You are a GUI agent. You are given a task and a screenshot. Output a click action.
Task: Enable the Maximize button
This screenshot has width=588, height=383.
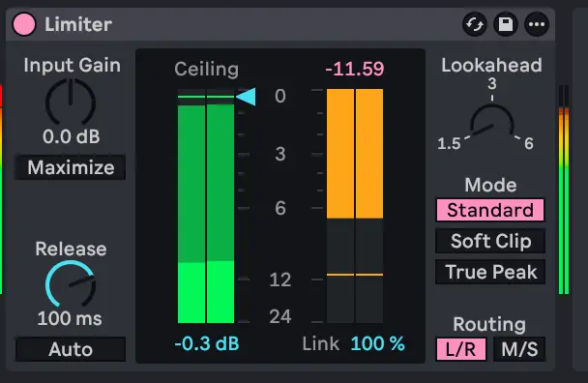pyautogui.click(x=71, y=167)
